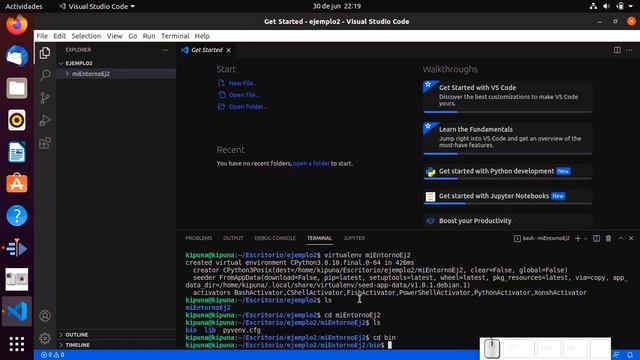Image resolution: width=640 pixels, height=360 pixels.
Task: Open the File menu
Action: pos(42,36)
